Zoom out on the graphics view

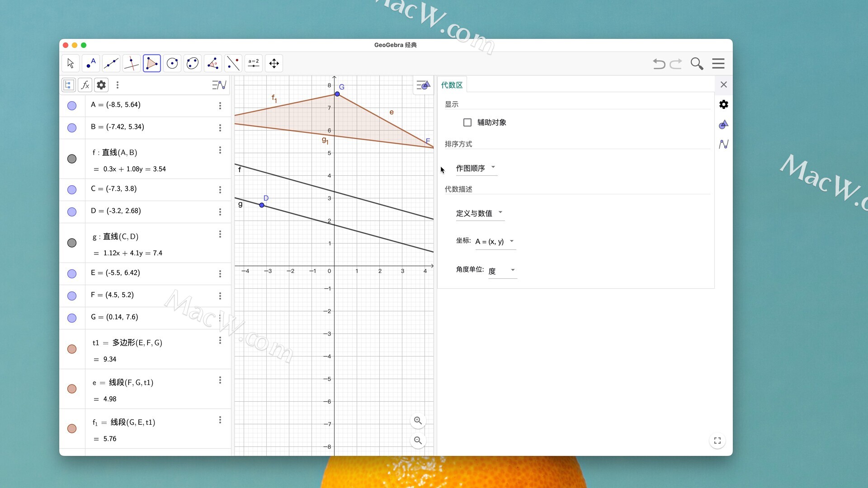(418, 441)
